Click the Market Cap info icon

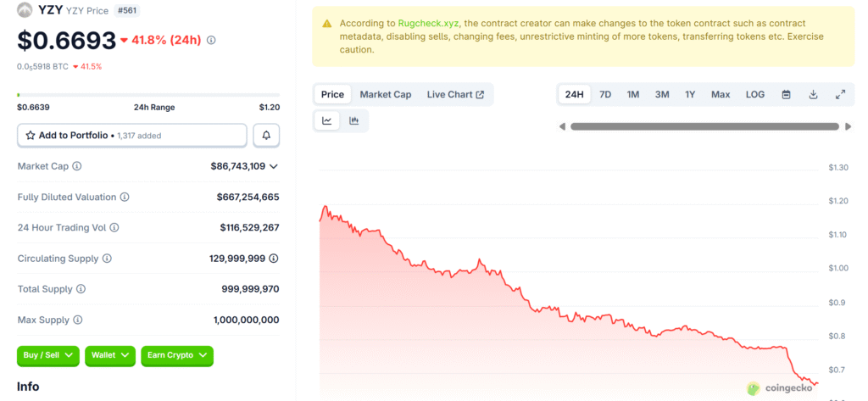coord(77,166)
